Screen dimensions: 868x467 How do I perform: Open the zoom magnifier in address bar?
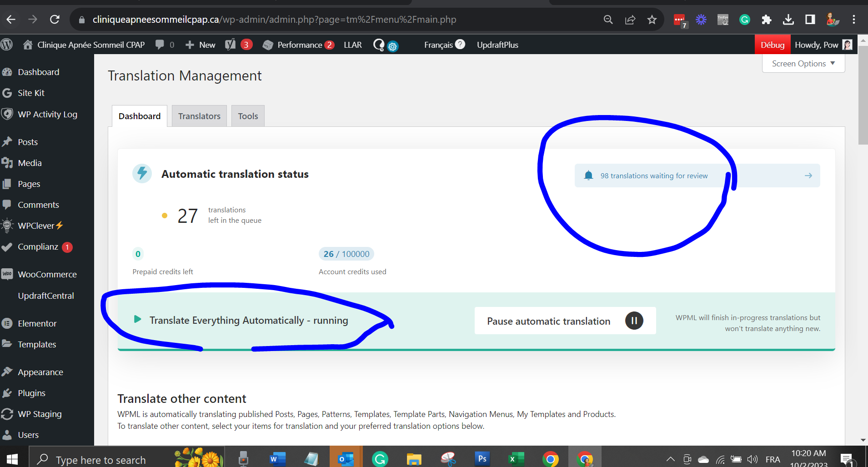[x=608, y=20]
